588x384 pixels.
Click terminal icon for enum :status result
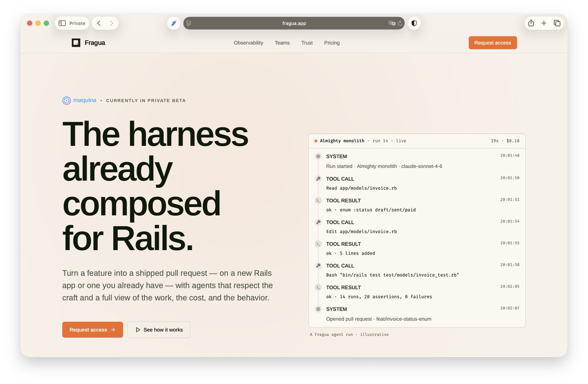coord(318,200)
